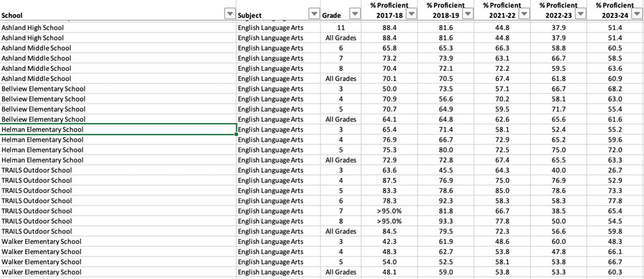Open the Grade column filter dropdown
The height and width of the screenshot is (279, 644).
(x=355, y=14)
